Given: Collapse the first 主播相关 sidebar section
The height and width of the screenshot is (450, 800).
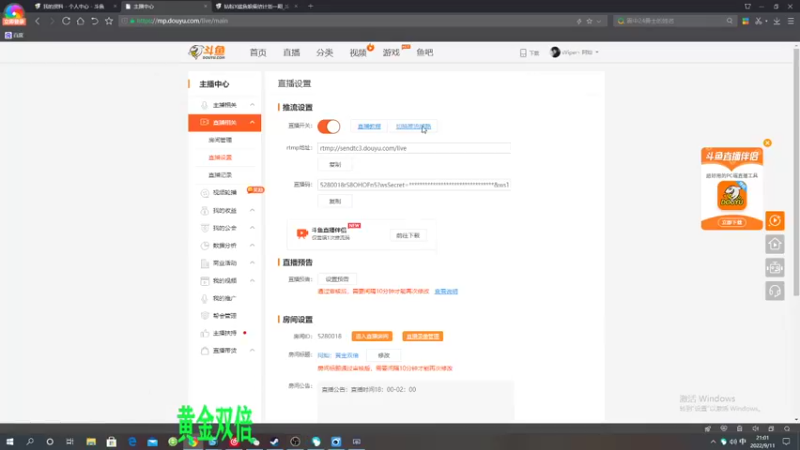Looking at the screenshot, I should click(252, 105).
